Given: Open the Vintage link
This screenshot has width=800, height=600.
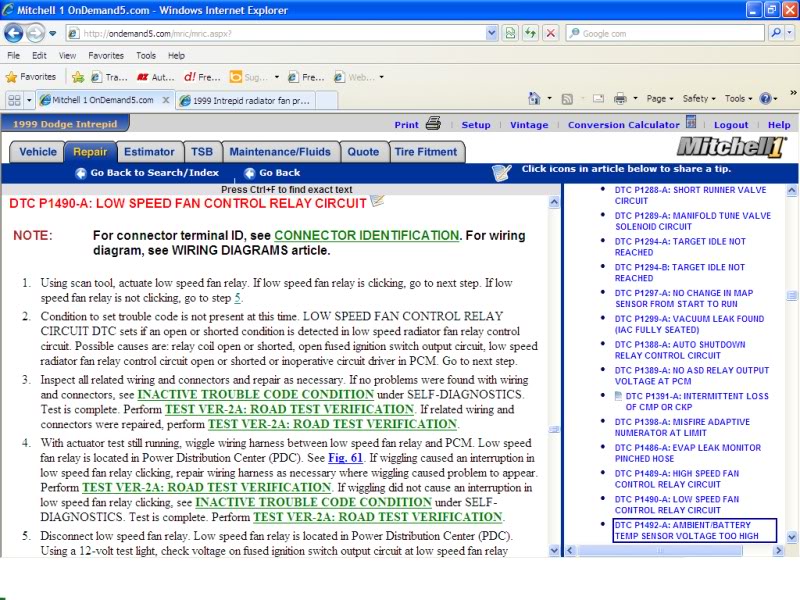Looking at the screenshot, I should pyautogui.click(x=529, y=124).
